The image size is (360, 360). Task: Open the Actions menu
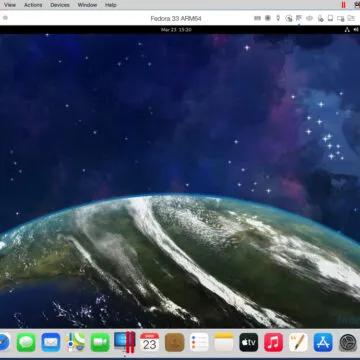(33, 5)
